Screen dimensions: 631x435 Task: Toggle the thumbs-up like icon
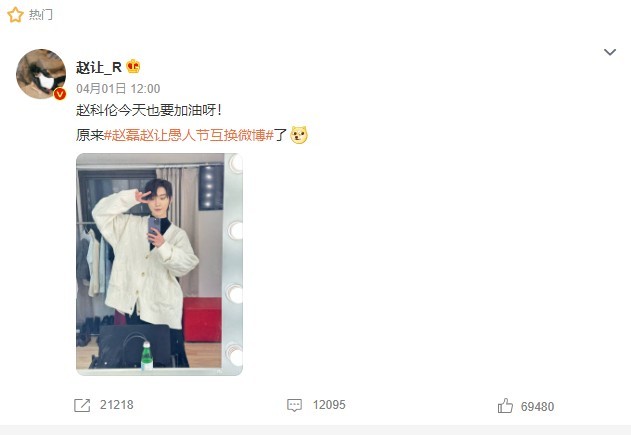pos(505,406)
